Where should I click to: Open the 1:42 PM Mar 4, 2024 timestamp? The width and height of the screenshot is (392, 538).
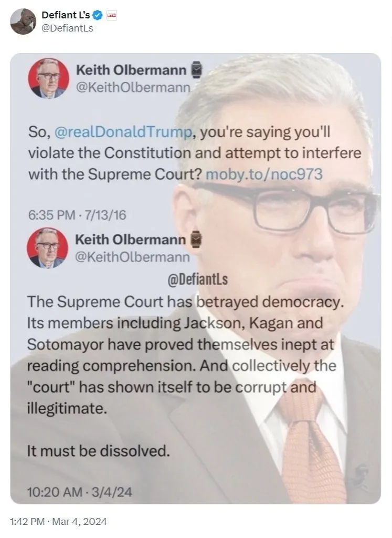(x=59, y=522)
